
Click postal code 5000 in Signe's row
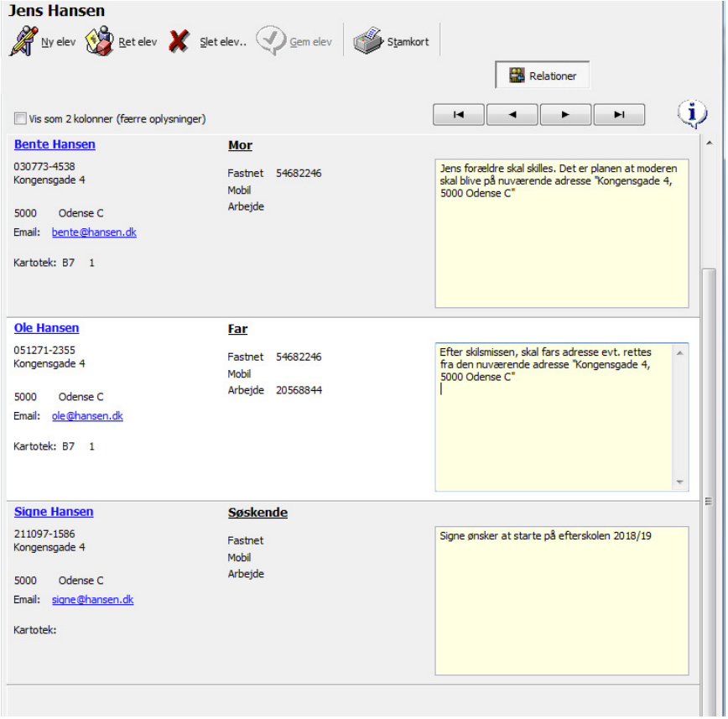[25, 581]
